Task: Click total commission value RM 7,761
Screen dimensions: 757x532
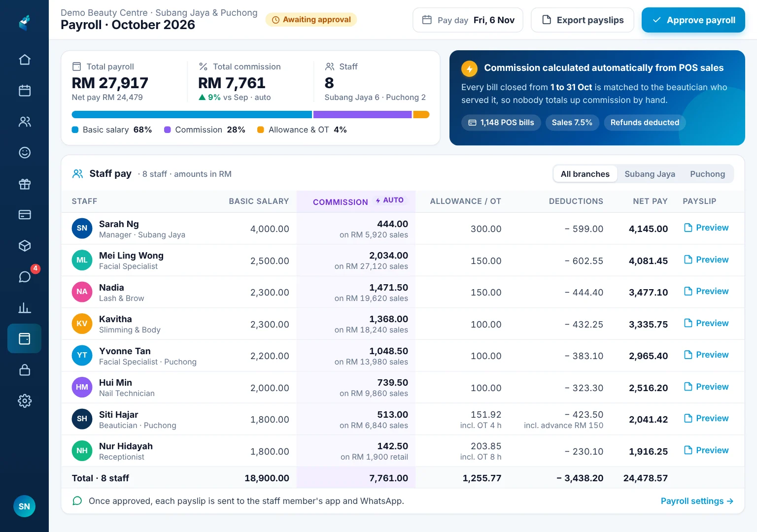Action: click(x=232, y=83)
